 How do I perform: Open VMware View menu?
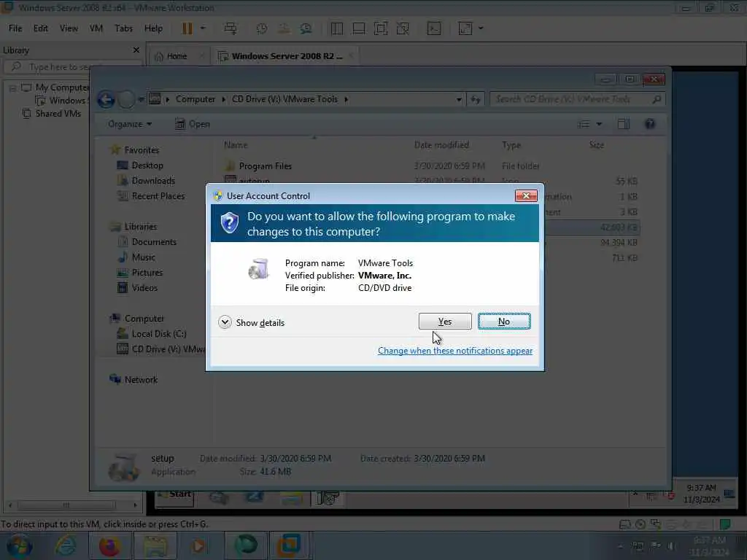(69, 28)
